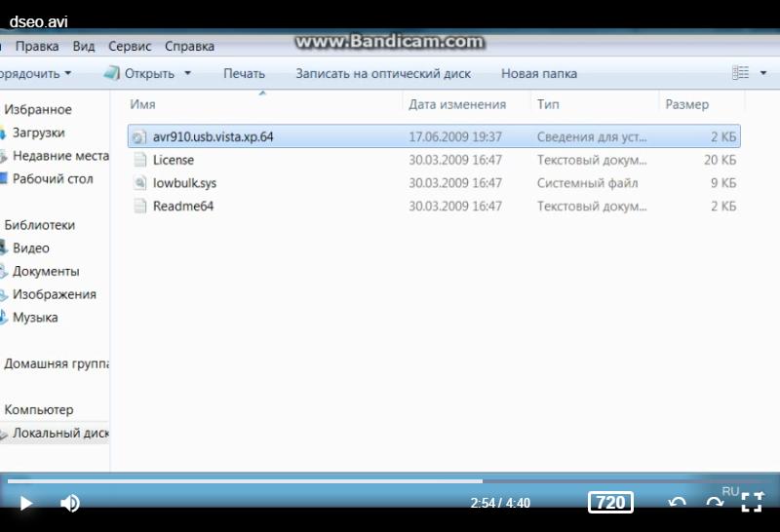
Task: Open the Документы library
Action: (x=46, y=271)
